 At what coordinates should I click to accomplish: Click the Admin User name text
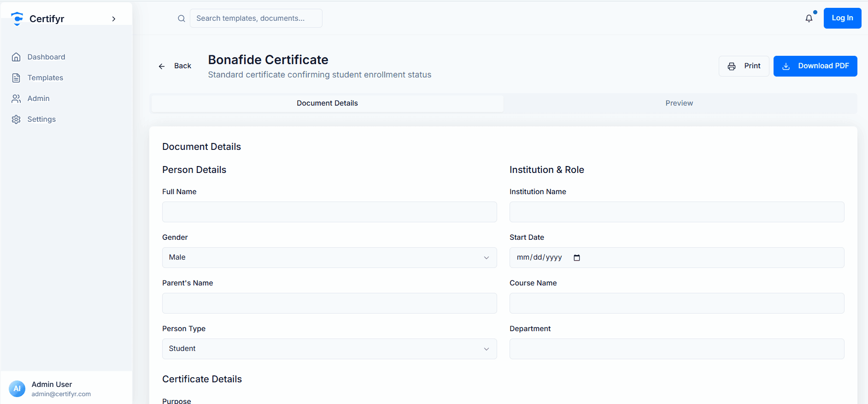52,385
